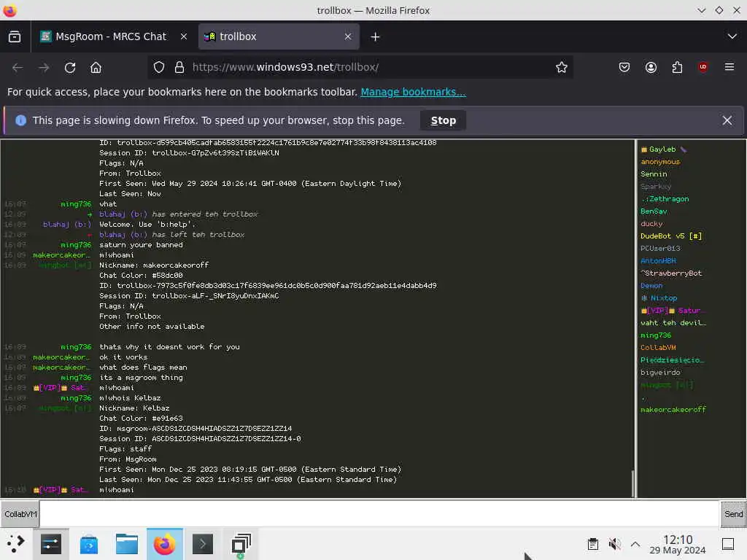The width and height of the screenshot is (747, 560).
Task: Activate Firefox in the taskbar
Action: coord(164,544)
